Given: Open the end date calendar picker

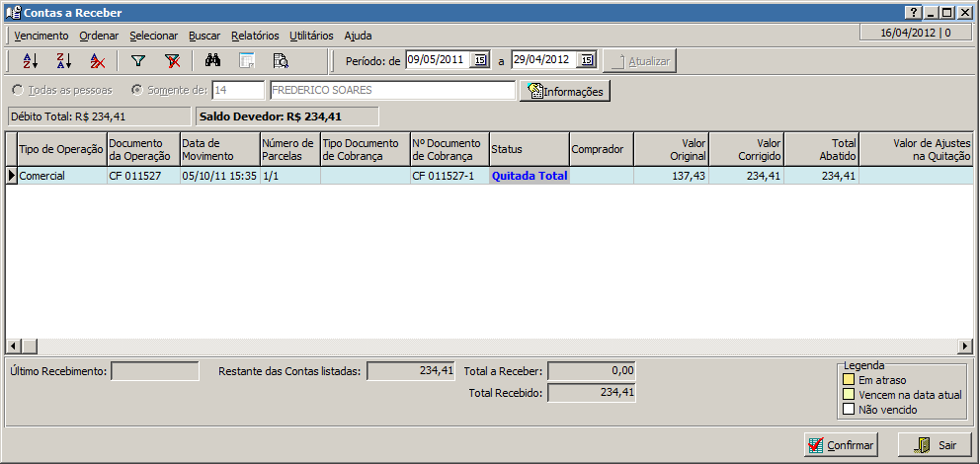Looking at the screenshot, I should [586, 60].
